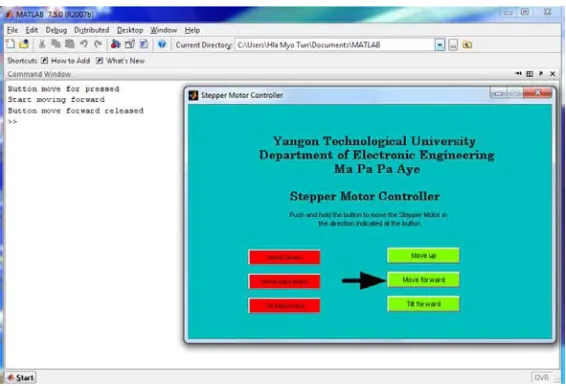Click the Cut scissors icon
Image resolution: width=566 pixels, height=386 pixels.
[x=42, y=44]
